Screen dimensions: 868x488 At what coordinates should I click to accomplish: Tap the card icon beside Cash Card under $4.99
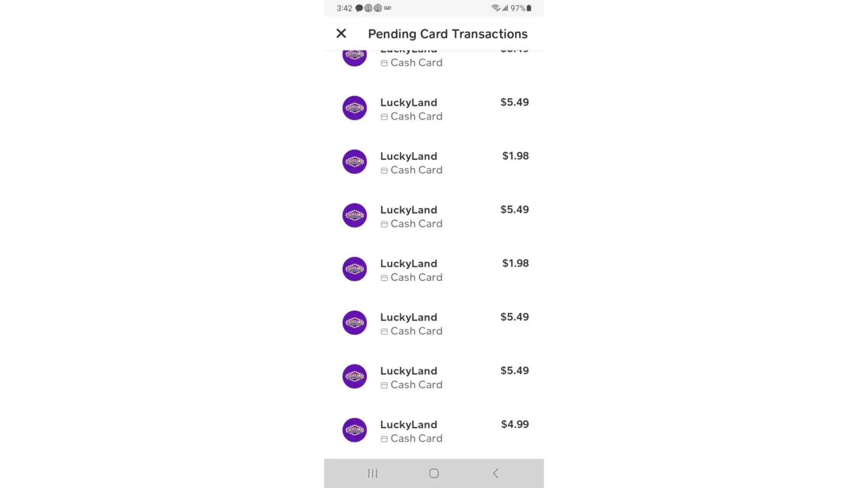coord(384,439)
